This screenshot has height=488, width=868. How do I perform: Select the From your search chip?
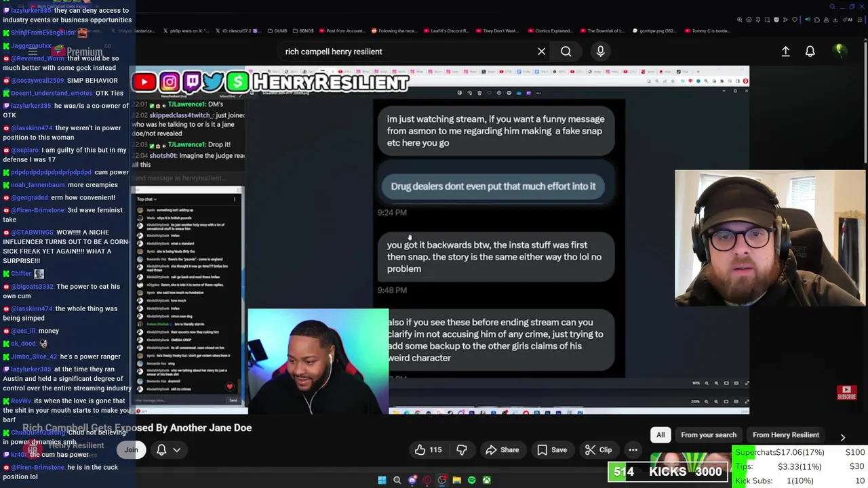pyautogui.click(x=709, y=435)
